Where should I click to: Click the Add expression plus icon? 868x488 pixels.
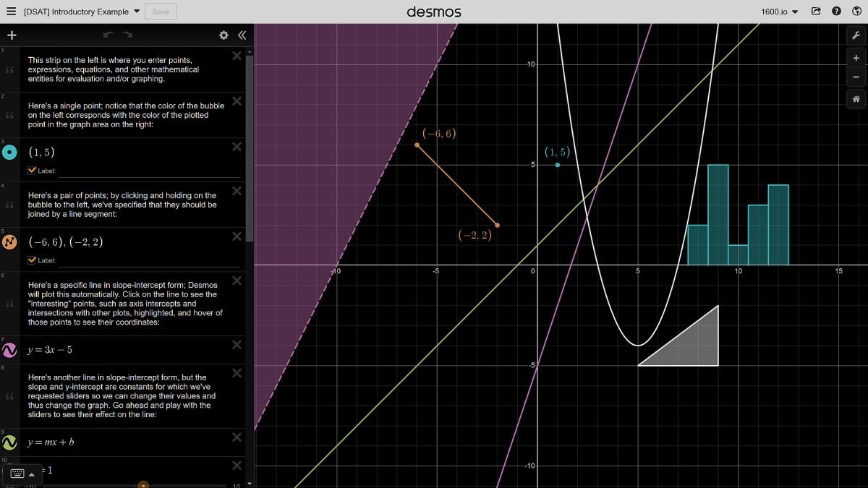click(12, 34)
